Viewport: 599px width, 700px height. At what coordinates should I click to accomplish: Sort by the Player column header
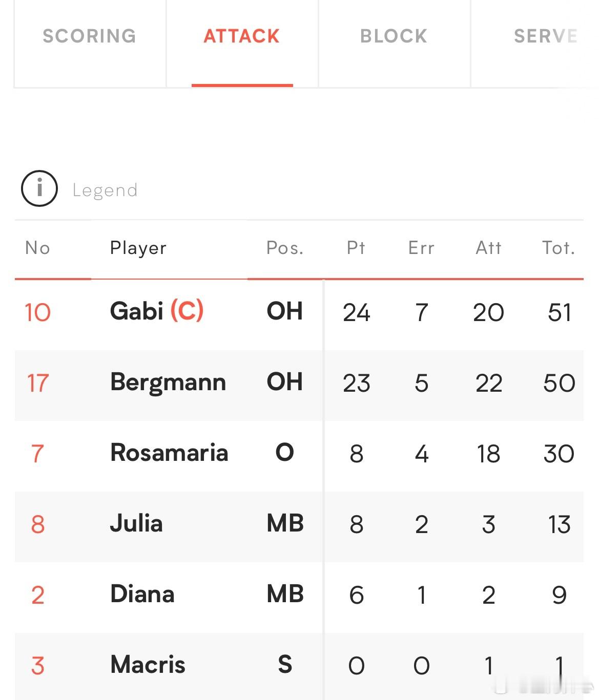[138, 248]
